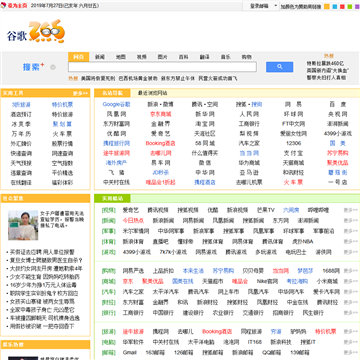The height and width of the screenshot is (360, 360).
Task: Click the news thumbnail photo of woman
Action: 23,225
